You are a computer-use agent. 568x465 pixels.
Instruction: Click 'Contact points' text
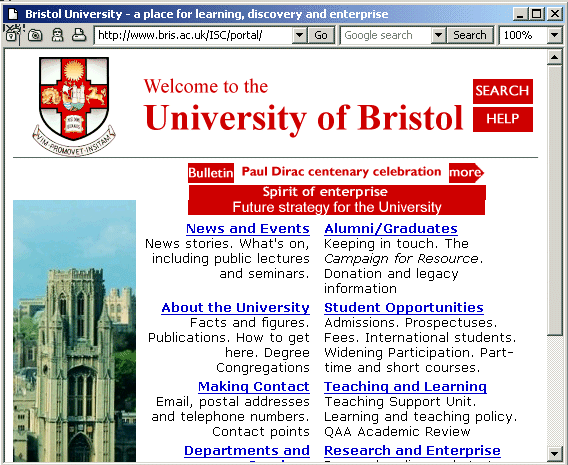(261, 432)
